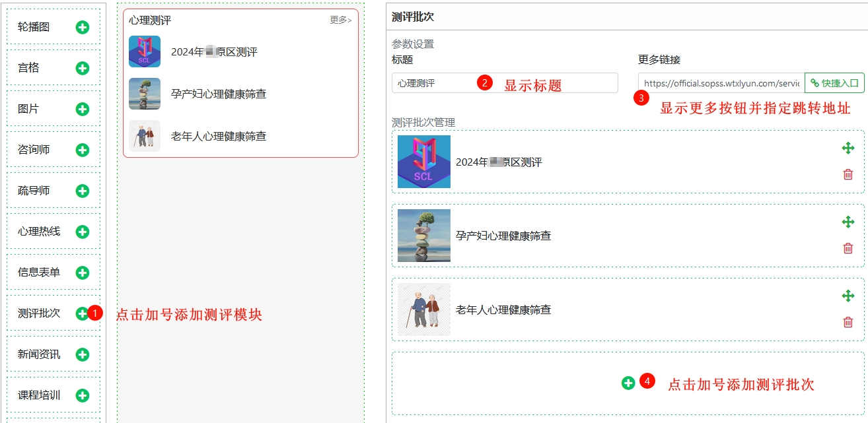Screen dimensions: 868x423
Task: Select 老年人心理健康筛查 preview item
Action: (x=240, y=136)
